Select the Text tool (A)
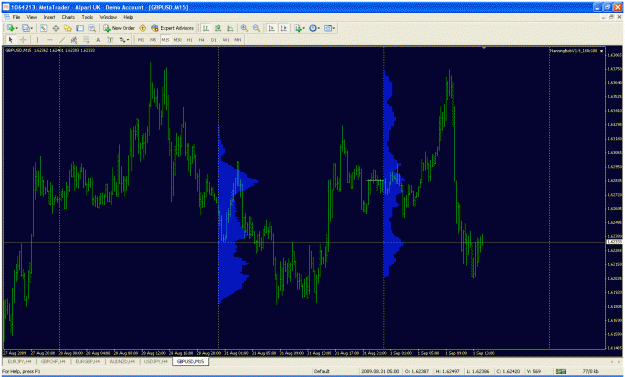 (x=98, y=39)
